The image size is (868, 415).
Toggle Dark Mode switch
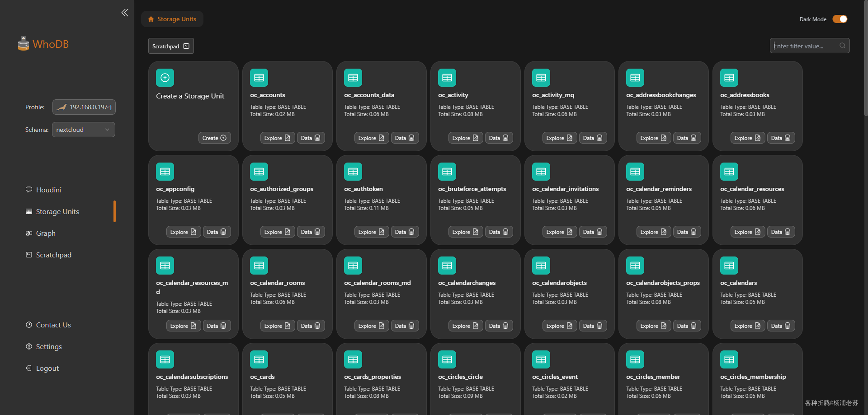[x=840, y=19]
